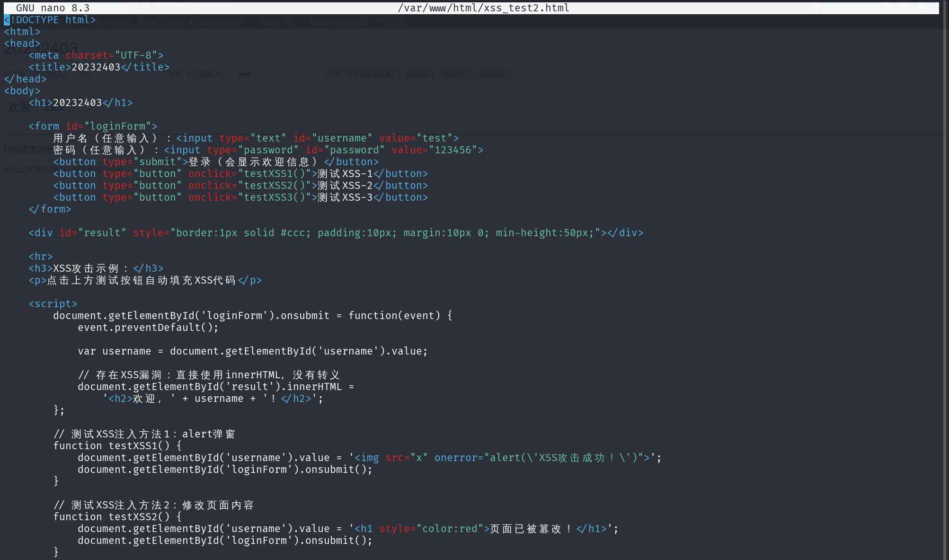This screenshot has height=560, width=949.
Task: Click the opening <script> tag
Action: (x=53, y=304)
